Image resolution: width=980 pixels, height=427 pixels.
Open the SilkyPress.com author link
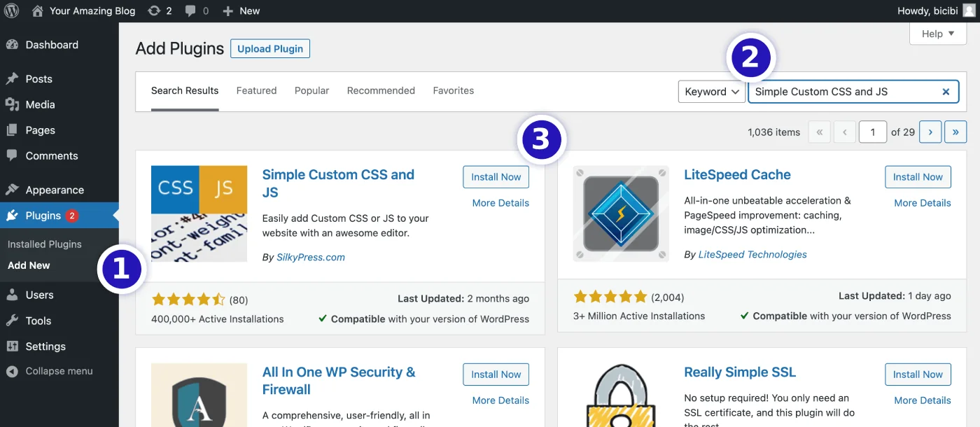311,257
